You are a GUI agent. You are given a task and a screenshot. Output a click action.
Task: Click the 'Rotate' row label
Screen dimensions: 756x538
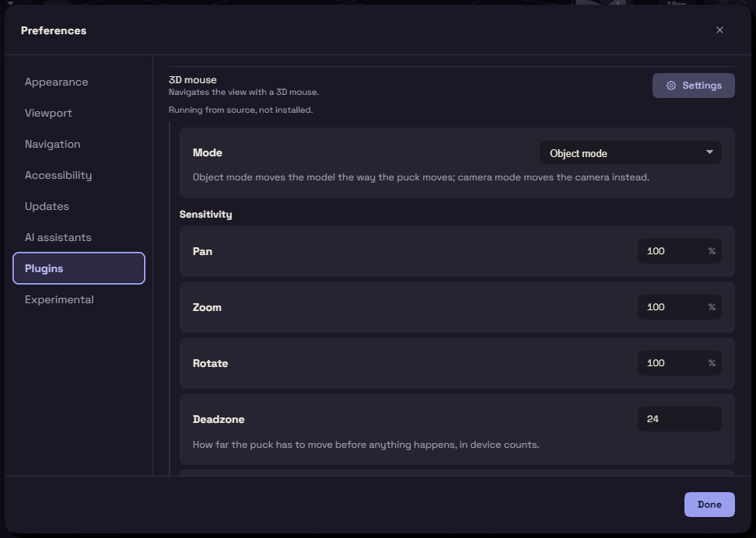(210, 363)
